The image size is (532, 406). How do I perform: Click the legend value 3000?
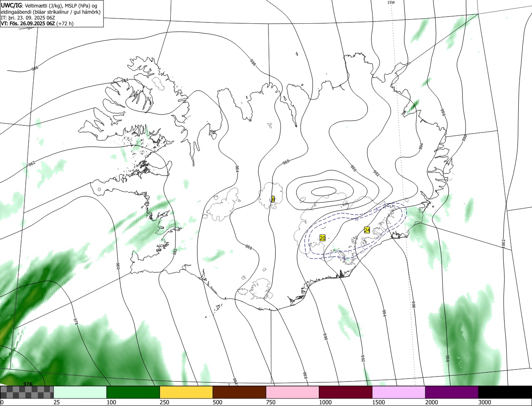[x=485, y=402]
